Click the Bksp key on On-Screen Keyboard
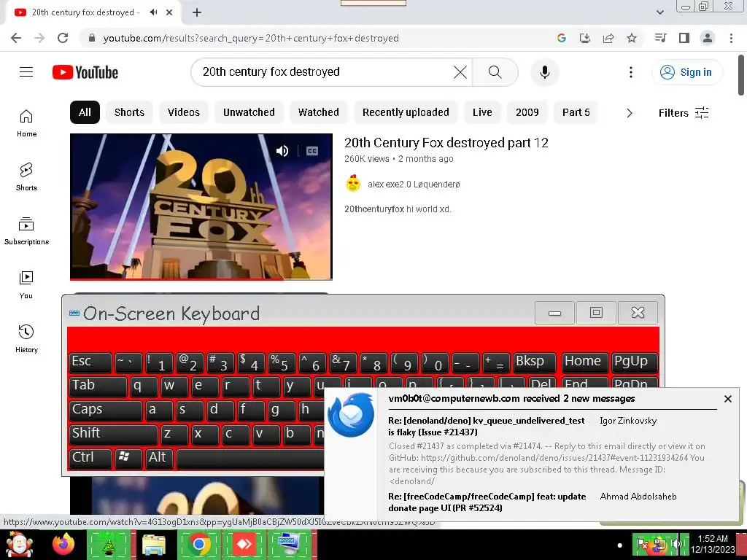 535,362
